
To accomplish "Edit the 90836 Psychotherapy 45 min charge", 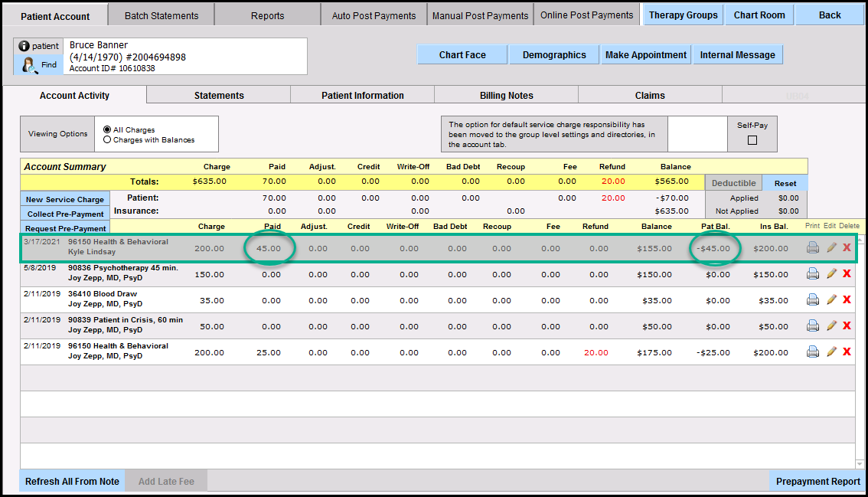I will click(x=831, y=274).
